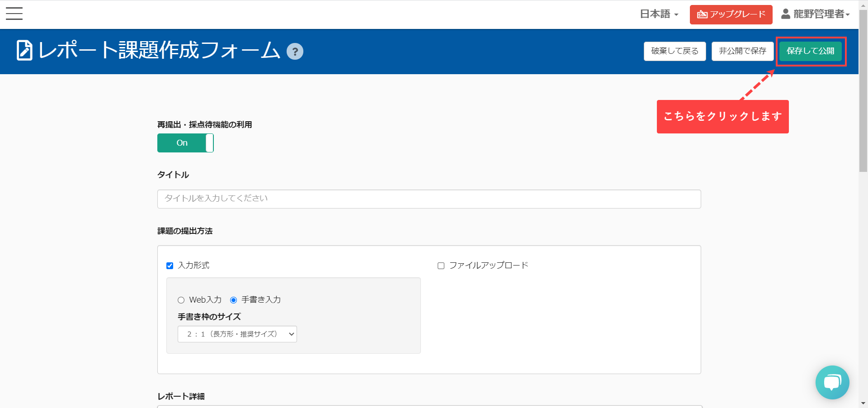The width and height of the screenshot is (868, 408).
Task: Click the user profile icon
Action: coord(786,14)
